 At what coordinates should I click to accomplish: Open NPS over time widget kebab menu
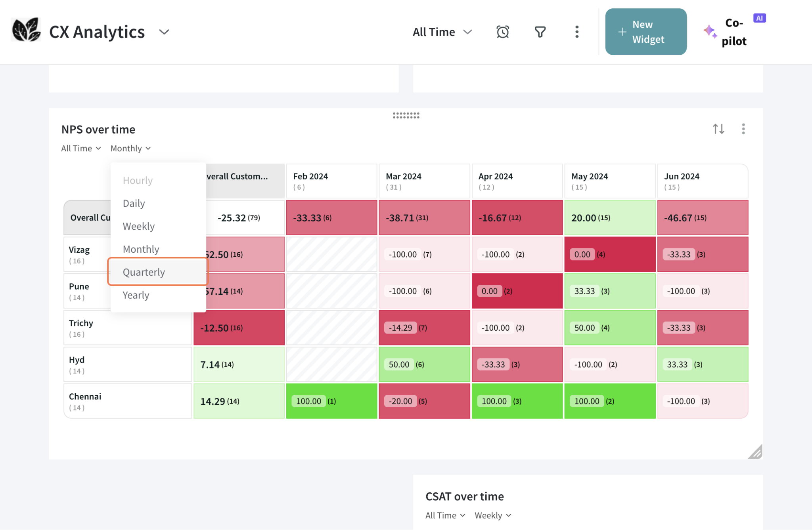tap(743, 129)
